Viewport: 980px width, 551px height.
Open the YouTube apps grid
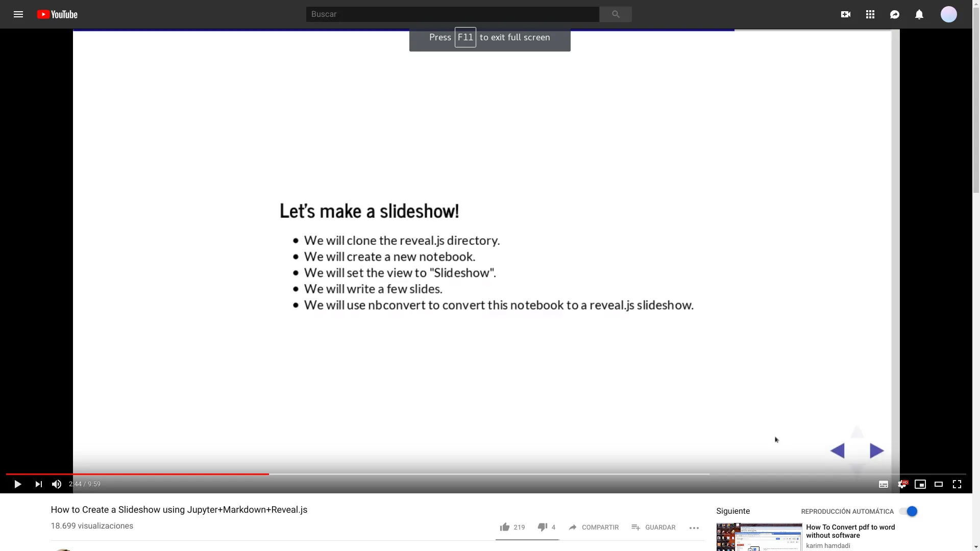[x=870, y=14]
